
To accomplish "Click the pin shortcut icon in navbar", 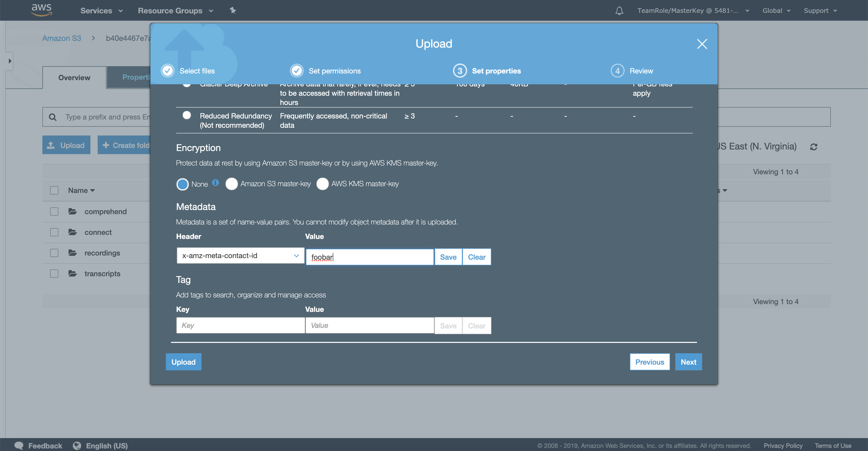I will 233,10.
